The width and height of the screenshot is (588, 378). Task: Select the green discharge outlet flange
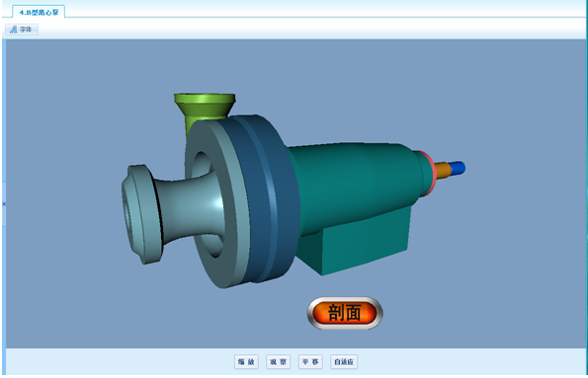(205, 104)
